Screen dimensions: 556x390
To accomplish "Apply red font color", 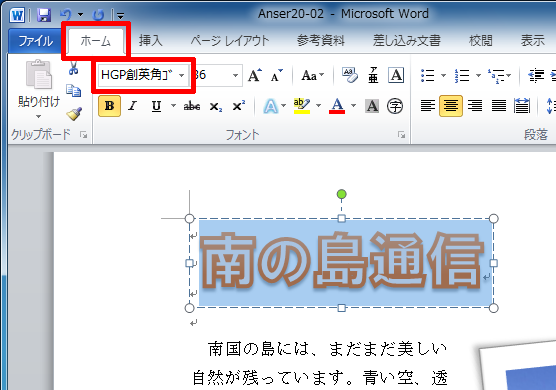I will point(337,106).
